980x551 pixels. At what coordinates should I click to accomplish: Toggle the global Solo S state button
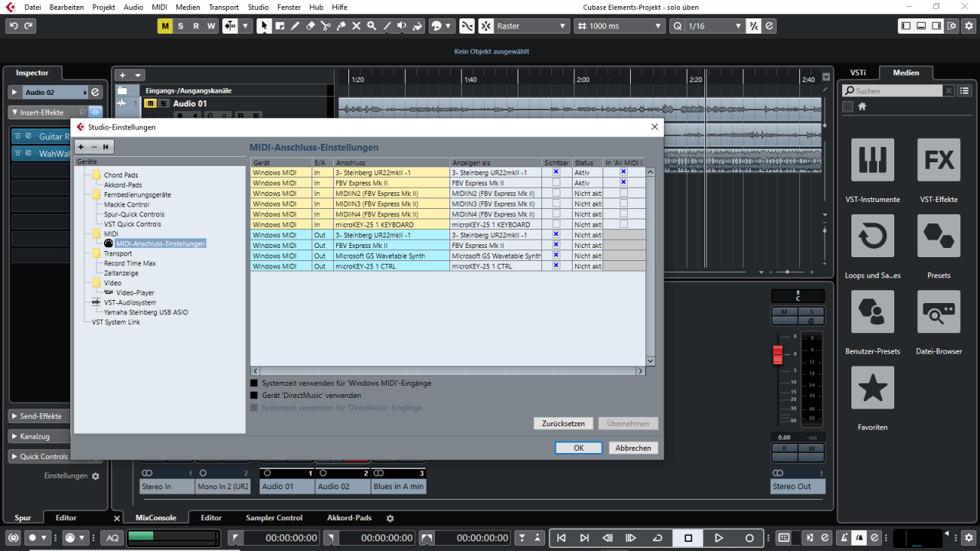(x=180, y=26)
